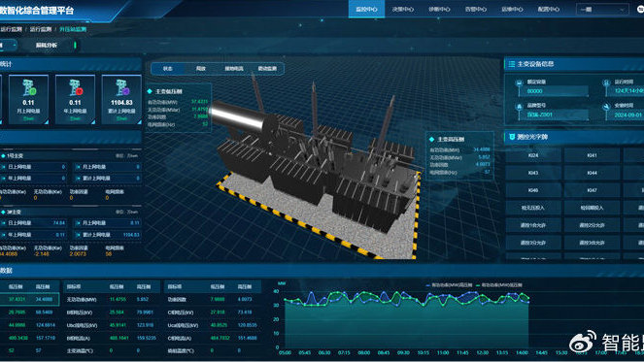Click the 09:30 label on the chart time axis
Image resolution: width=644 pixels, height=362 pixels.
click(403, 353)
